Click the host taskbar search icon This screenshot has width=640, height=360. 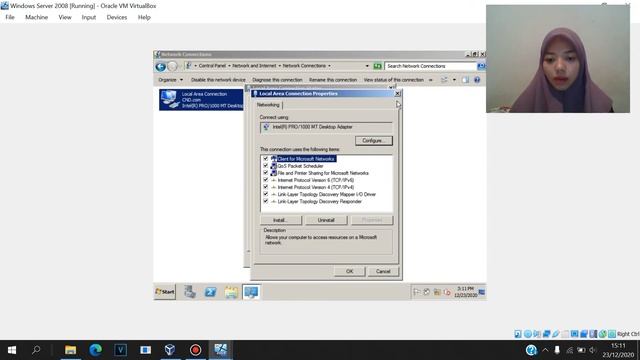pos(36,350)
